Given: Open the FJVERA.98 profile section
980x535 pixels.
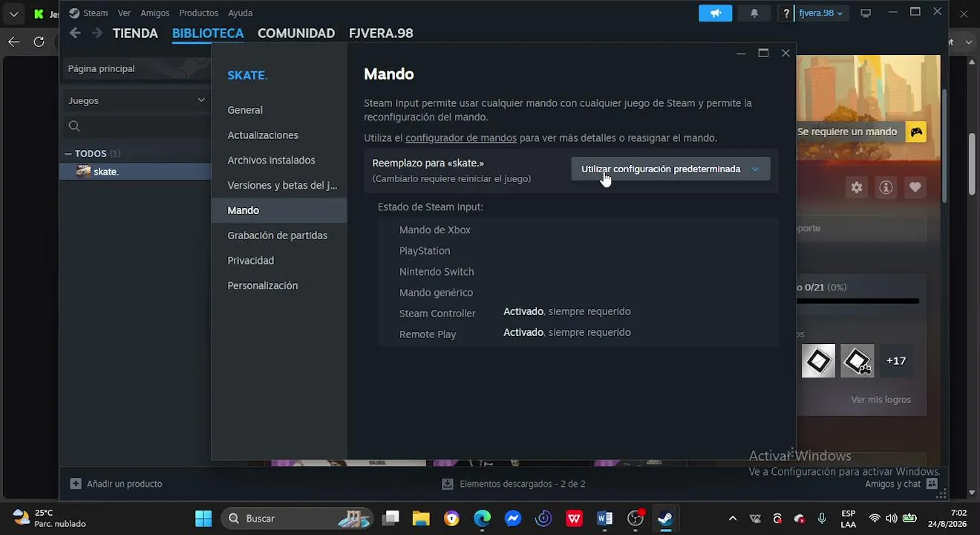Looking at the screenshot, I should tap(381, 33).
